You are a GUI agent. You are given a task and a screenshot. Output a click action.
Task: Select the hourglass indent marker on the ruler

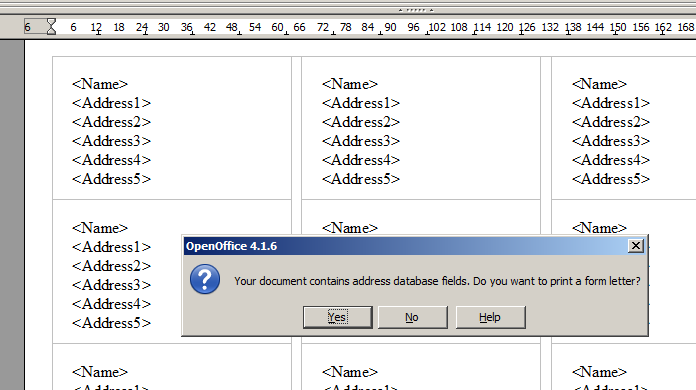pyautogui.click(x=51, y=27)
